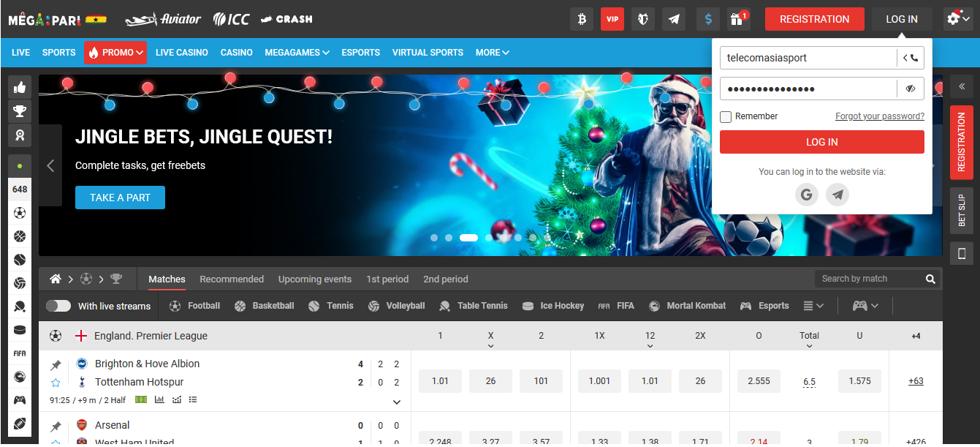Select the third carousel dot indicator

pos(468,238)
